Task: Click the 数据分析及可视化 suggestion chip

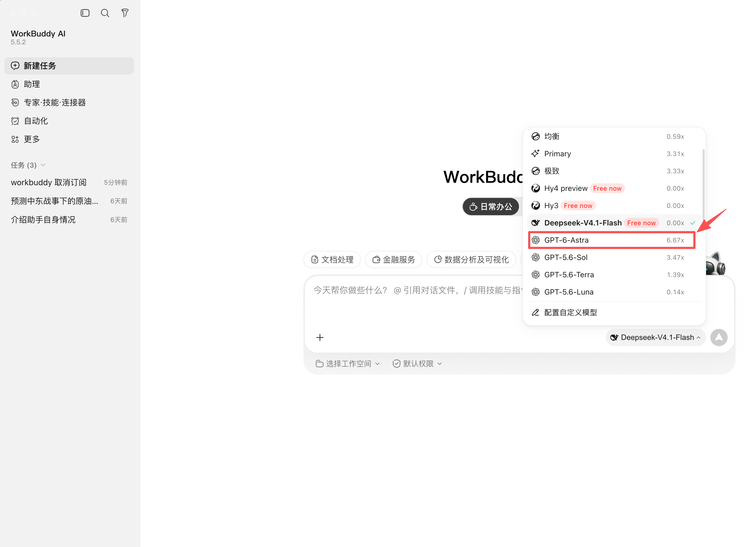Action: point(471,260)
